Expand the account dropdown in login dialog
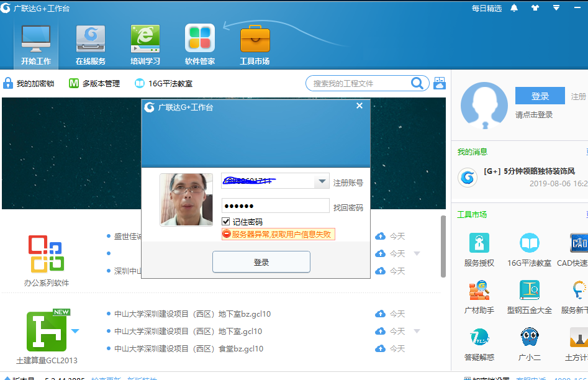This screenshot has width=588, height=380. (322, 181)
